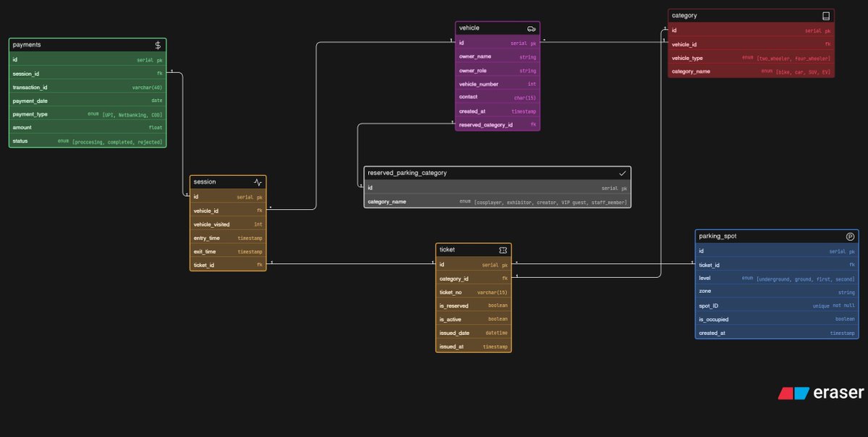Image resolution: width=868 pixels, height=437 pixels.
Task: Click the ticket icon on ticket table
Action: click(503, 250)
